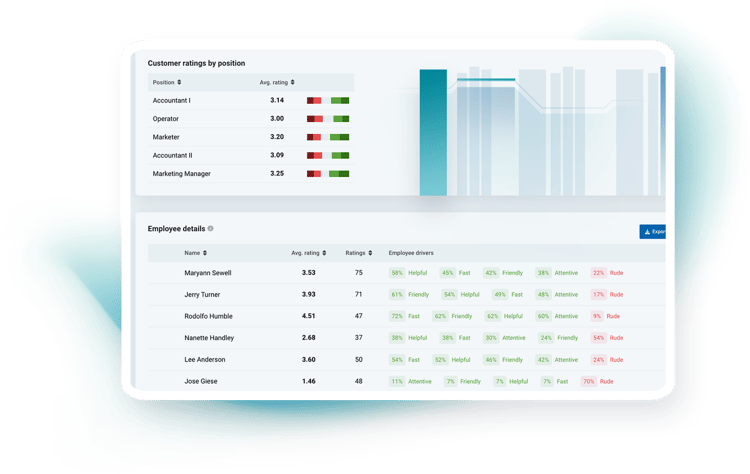750x474 pixels.
Task: Click Rodolfo Humble's 60% Attentive tag
Action: 557,316
